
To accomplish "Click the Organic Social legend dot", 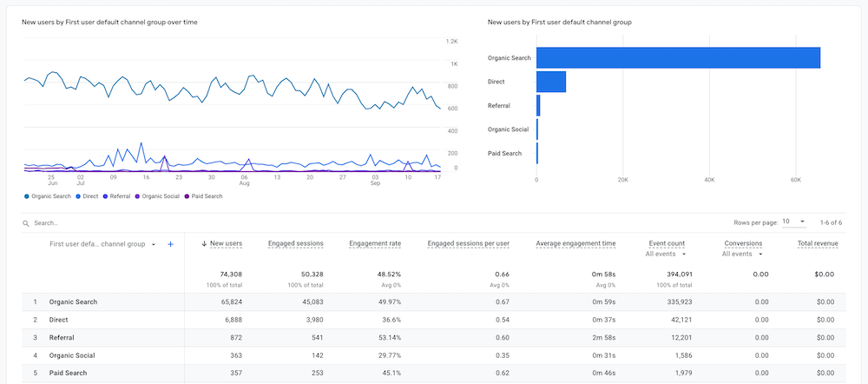I will tap(138, 196).
